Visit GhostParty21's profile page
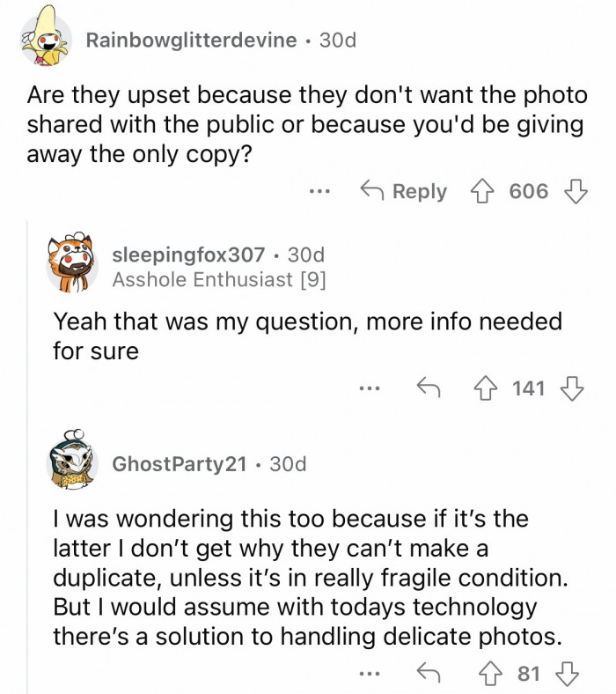Viewport: 616px width, 694px height. 180,463
